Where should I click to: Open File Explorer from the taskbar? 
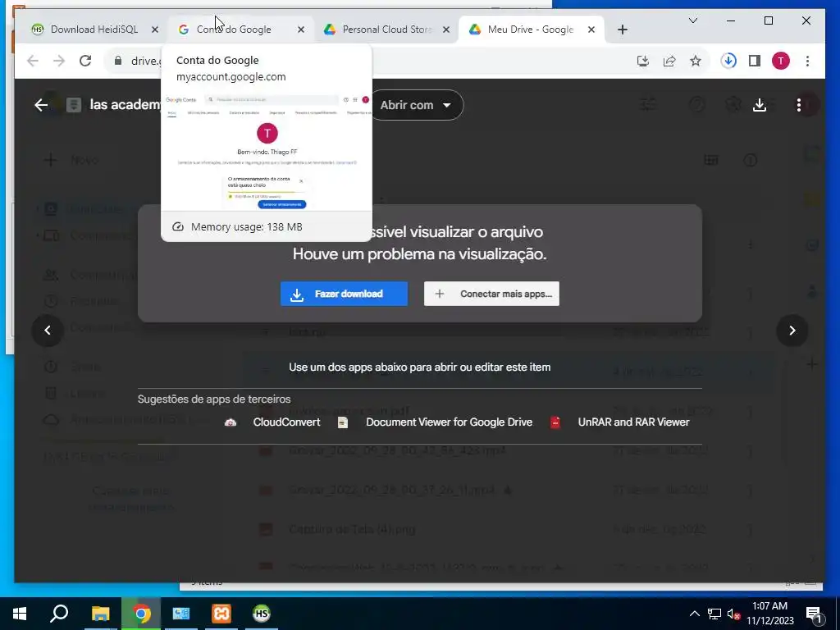(100, 614)
